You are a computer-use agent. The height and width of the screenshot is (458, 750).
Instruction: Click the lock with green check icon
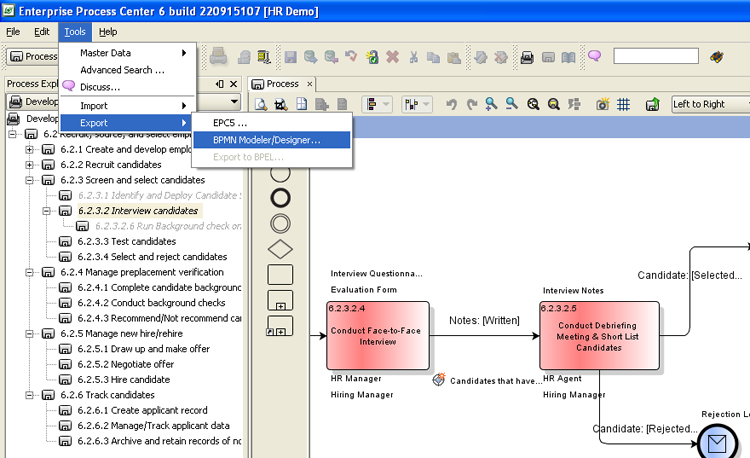coord(372,57)
